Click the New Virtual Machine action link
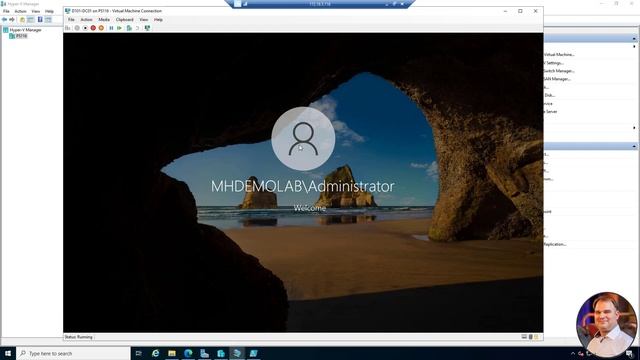 (x=559, y=54)
